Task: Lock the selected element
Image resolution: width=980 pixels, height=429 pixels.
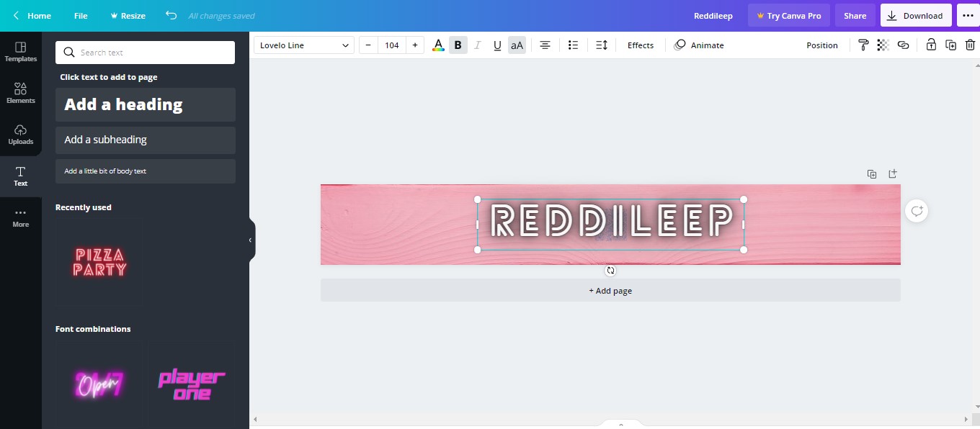Action: (931, 45)
